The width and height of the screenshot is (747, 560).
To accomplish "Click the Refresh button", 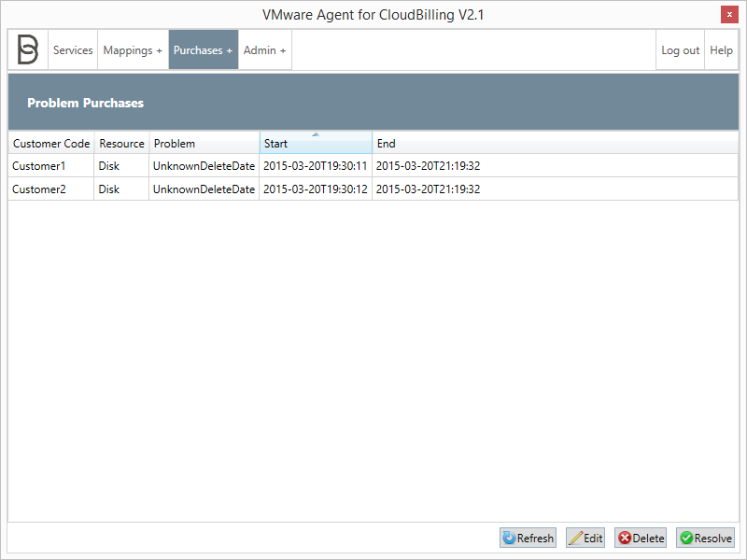I will click(x=528, y=538).
